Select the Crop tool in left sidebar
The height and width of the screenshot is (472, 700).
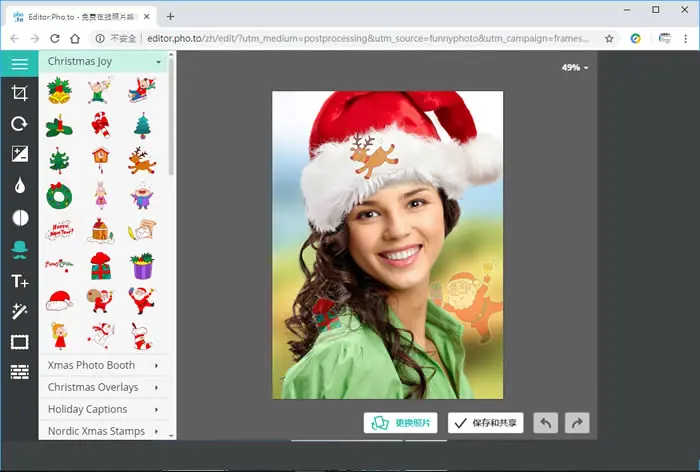pyautogui.click(x=19, y=93)
